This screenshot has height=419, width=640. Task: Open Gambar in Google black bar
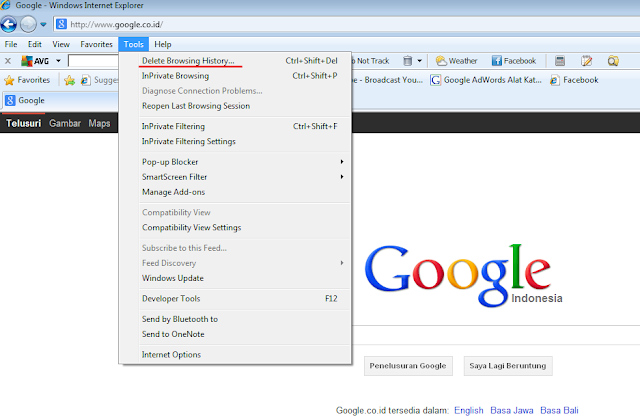click(65, 123)
